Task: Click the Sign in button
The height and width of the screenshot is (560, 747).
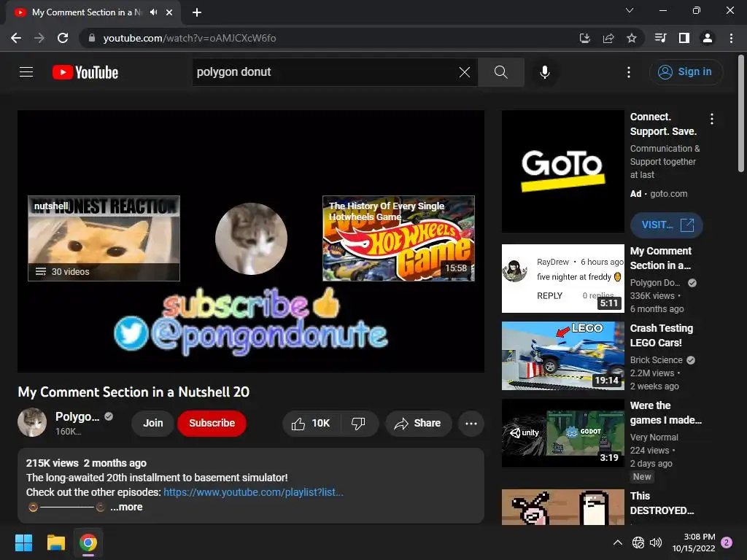Action: (x=686, y=72)
